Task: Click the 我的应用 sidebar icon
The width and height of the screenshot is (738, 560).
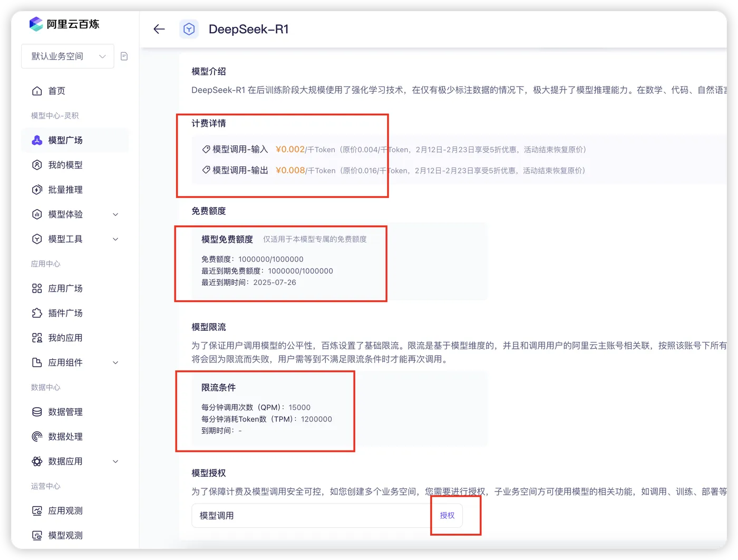Action: [37, 338]
